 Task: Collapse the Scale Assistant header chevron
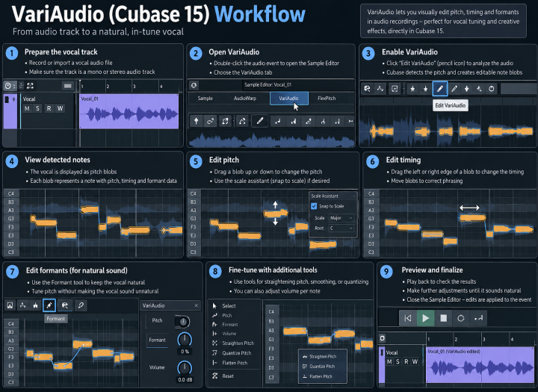pyautogui.click(x=354, y=196)
